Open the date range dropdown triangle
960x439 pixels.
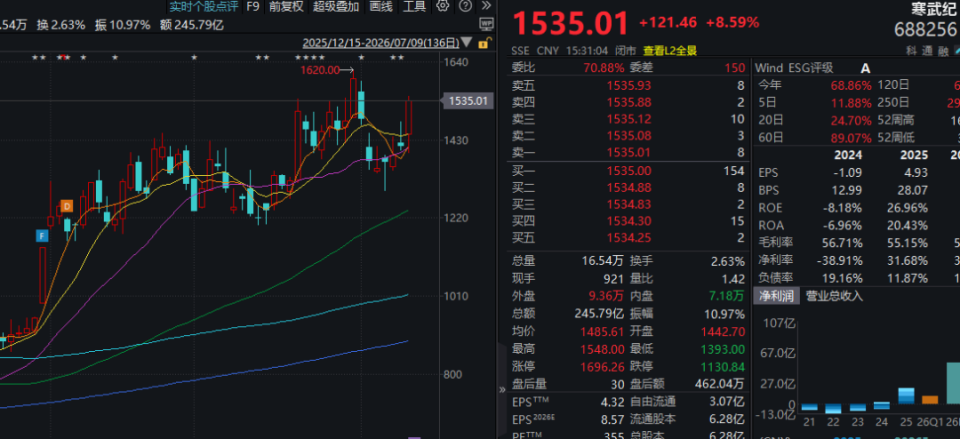coord(467,43)
